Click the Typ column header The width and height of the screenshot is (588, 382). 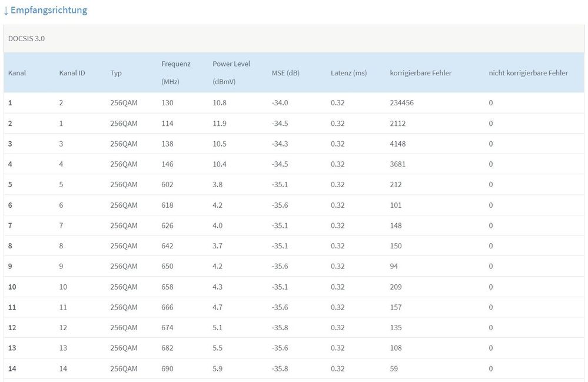(116, 73)
